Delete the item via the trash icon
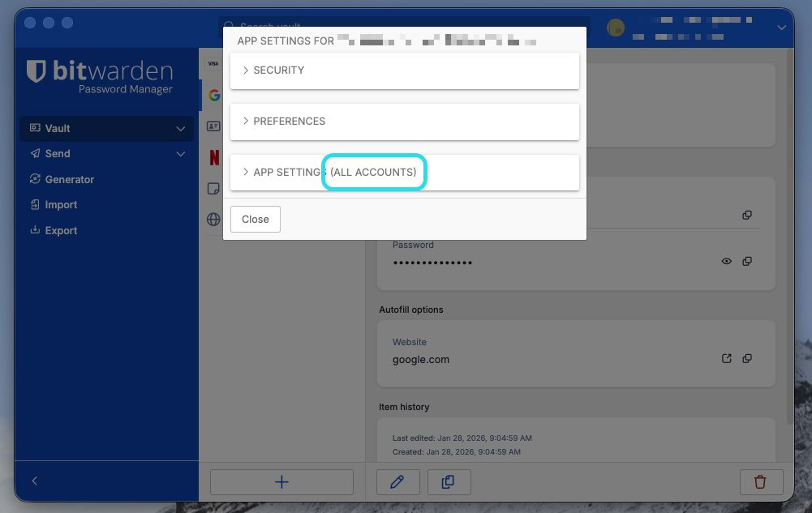The width and height of the screenshot is (812, 513). coord(760,481)
